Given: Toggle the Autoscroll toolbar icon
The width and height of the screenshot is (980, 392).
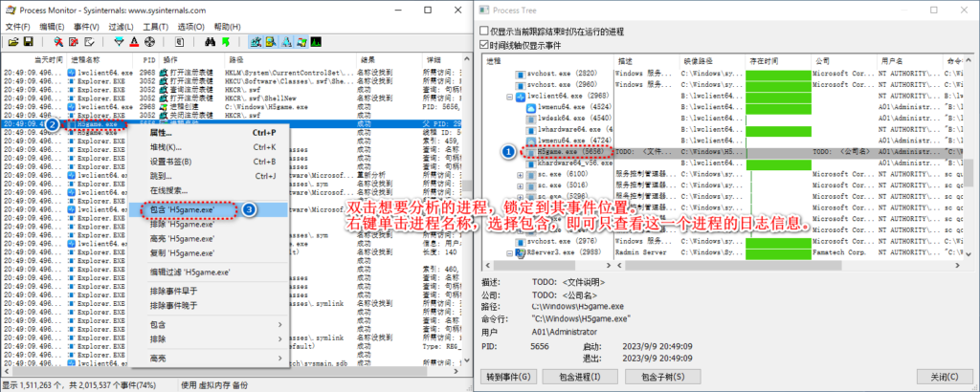Looking at the screenshot, I should tap(74, 42).
